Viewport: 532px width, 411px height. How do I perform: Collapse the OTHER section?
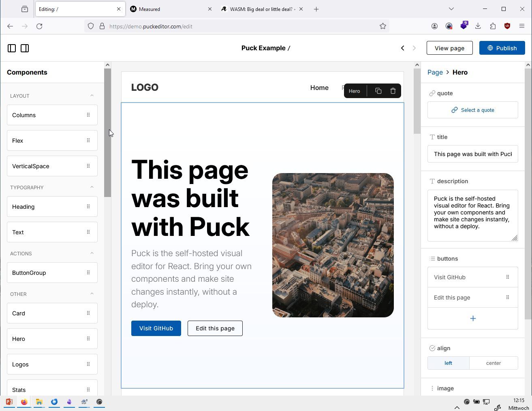(92, 294)
